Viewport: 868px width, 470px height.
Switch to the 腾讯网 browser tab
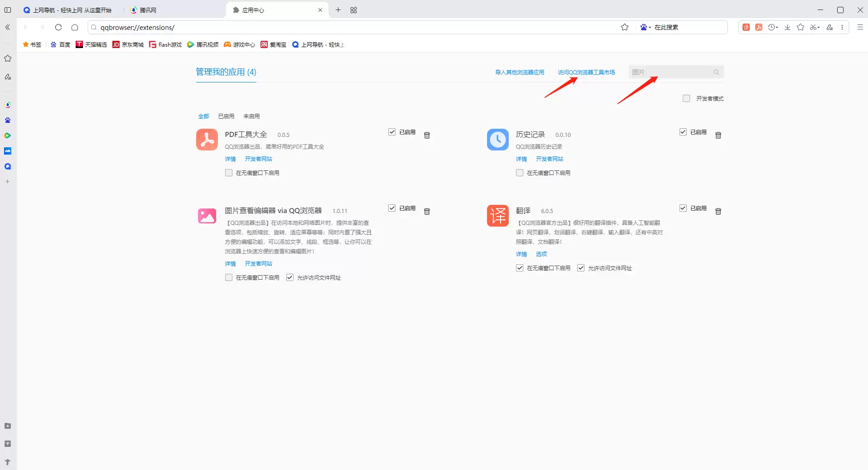point(174,10)
